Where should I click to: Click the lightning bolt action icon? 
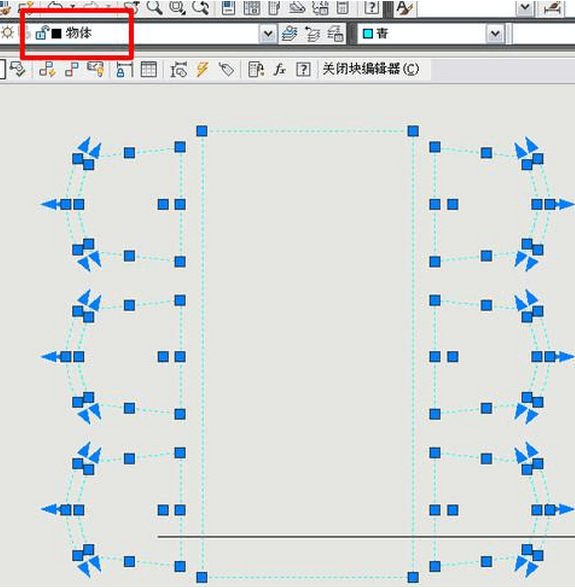(202, 70)
